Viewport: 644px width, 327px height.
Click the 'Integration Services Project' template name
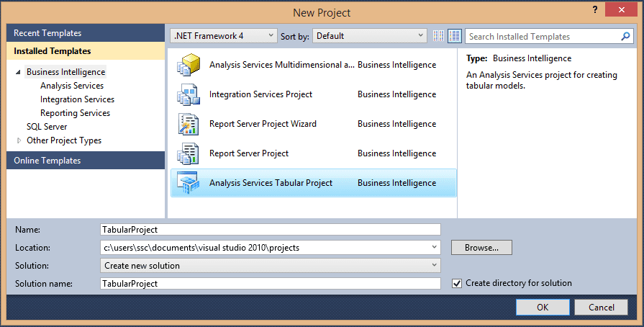260,94
